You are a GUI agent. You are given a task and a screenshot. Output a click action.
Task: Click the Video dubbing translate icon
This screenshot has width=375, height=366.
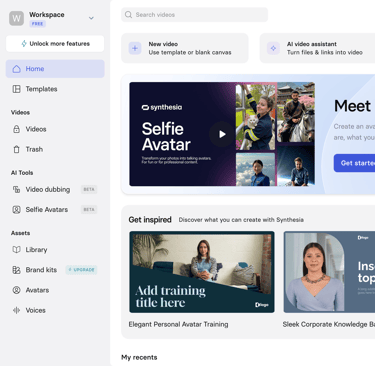click(x=16, y=189)
